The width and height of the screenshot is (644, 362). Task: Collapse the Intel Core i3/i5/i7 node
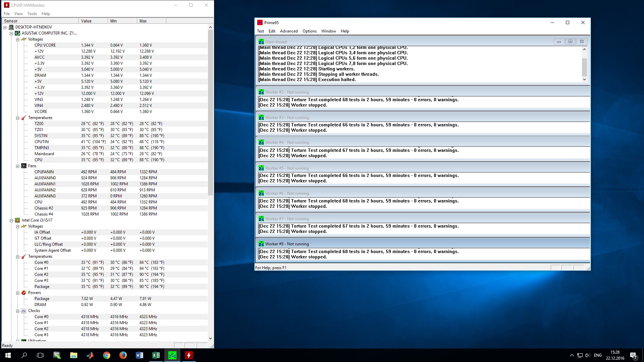coord(11,220)
